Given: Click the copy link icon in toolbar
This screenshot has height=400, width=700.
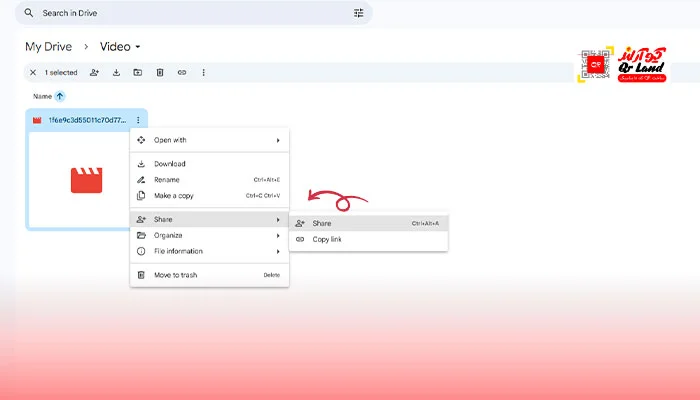Looking at the screenshot, I should click(x=182, y=72).
